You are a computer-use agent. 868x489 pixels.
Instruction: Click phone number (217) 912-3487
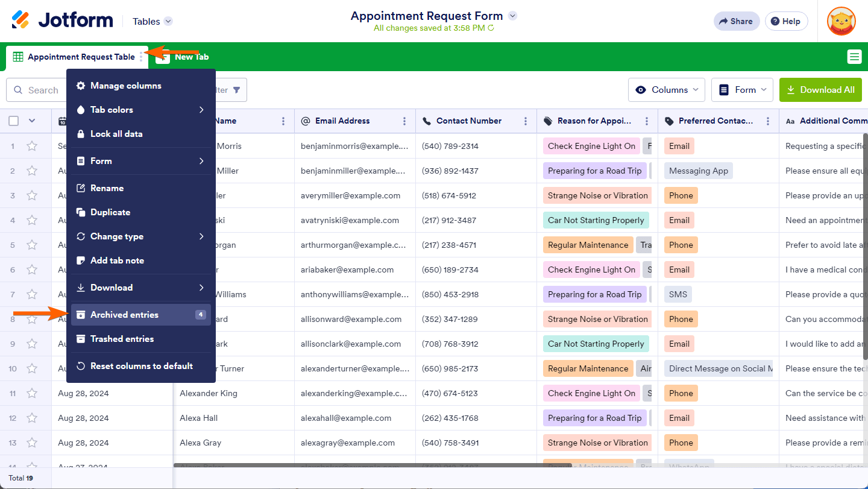449,220
